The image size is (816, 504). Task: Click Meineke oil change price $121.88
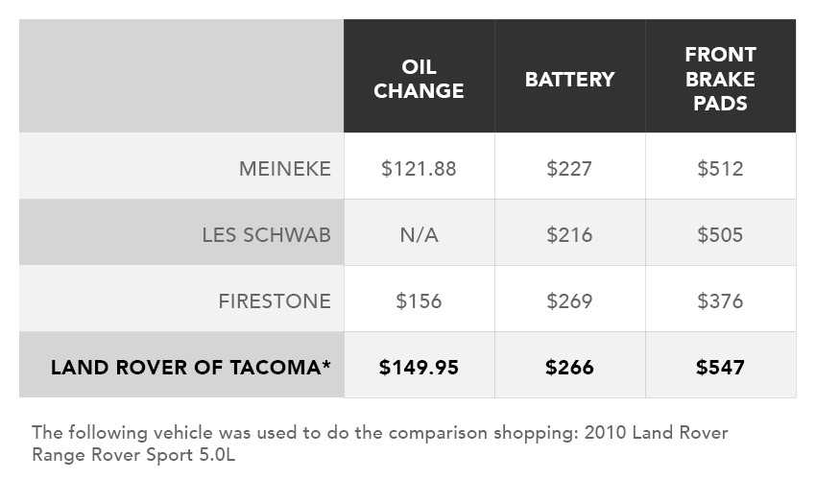coord(419,169)
